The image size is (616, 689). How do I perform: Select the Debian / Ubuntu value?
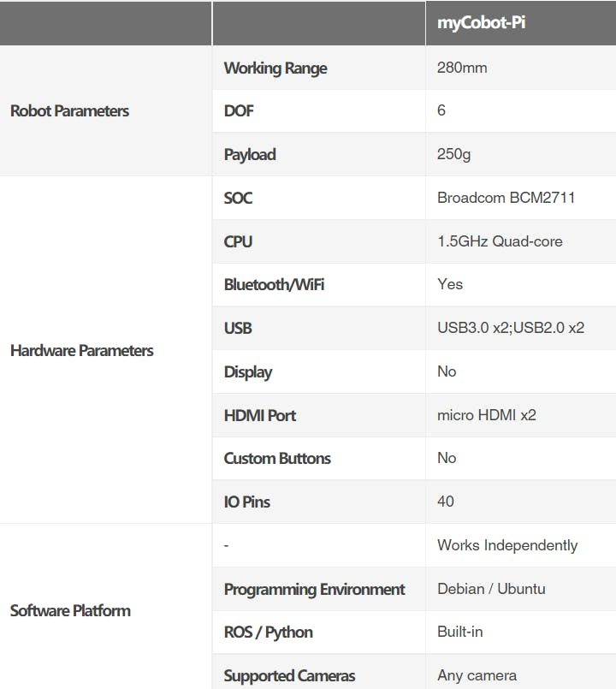click(490, 589)
